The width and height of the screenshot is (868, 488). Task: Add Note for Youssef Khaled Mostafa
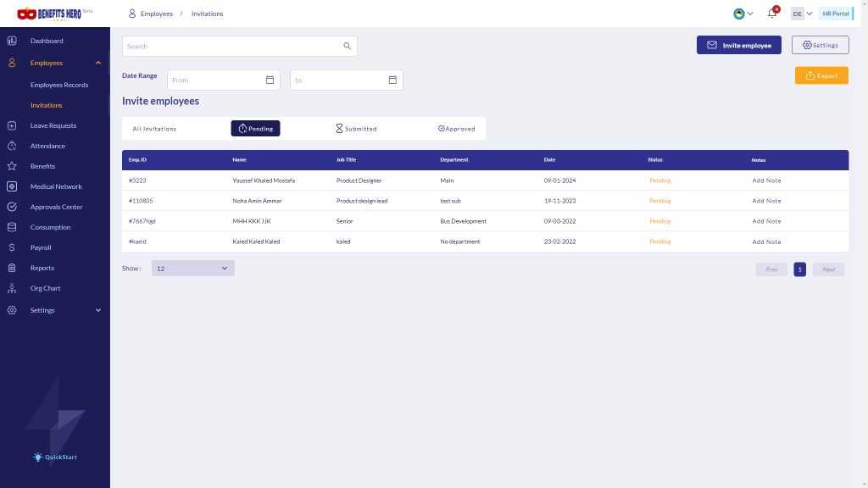point(766,180)
